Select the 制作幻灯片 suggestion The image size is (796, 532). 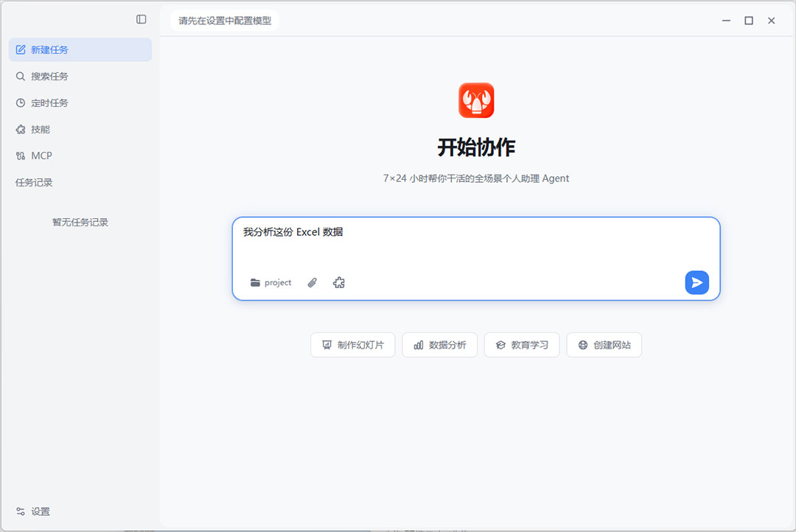click(353, 345)
